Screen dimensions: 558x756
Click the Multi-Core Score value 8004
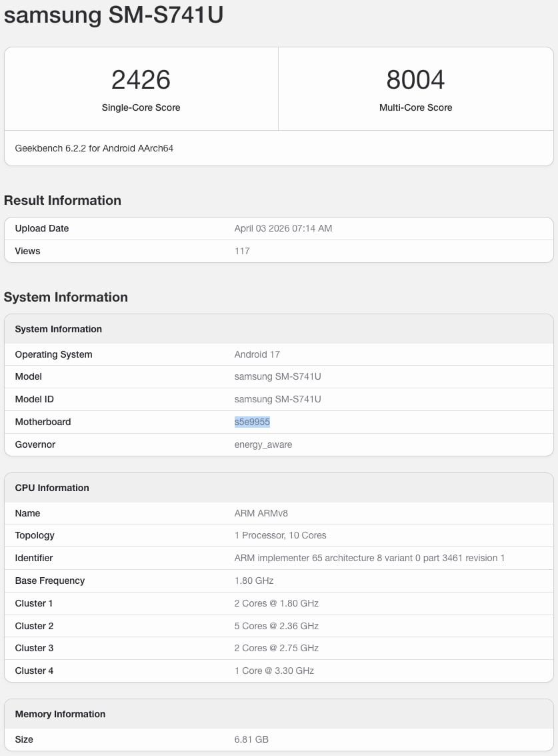[415, 79]
